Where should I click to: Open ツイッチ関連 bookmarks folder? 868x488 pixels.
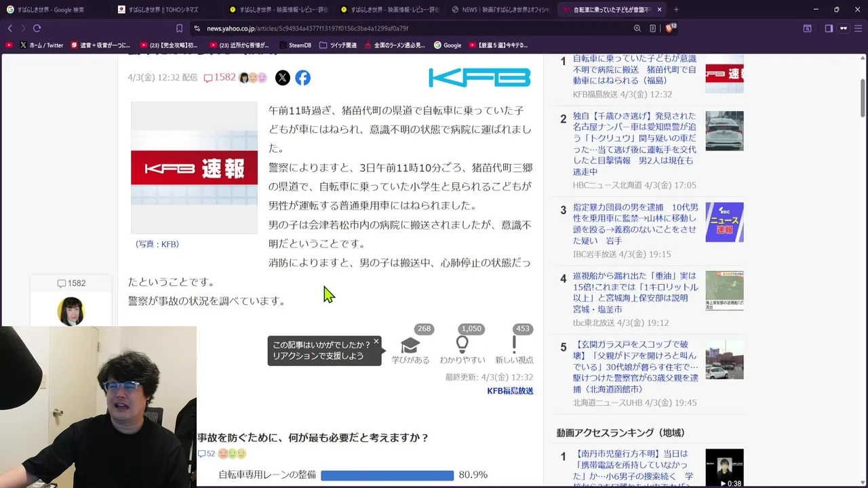click(x=338, y=45)
